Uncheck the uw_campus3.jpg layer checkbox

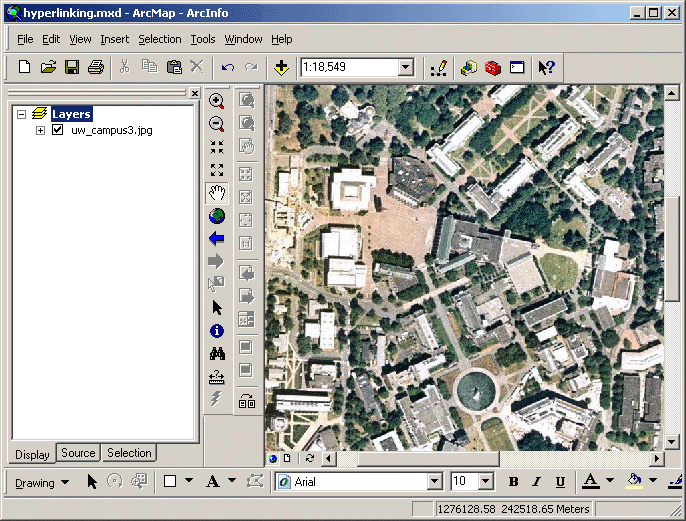(x=58, y=130)
